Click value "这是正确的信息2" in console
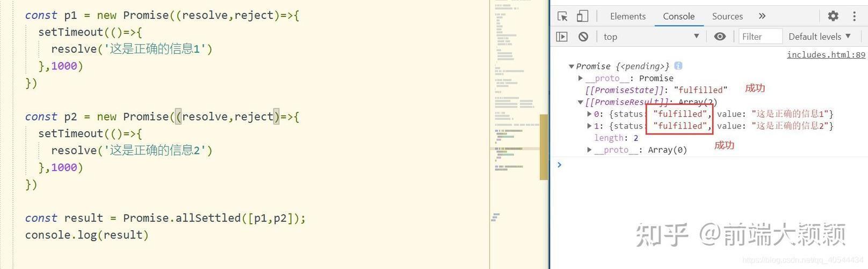 click(790, 126)
